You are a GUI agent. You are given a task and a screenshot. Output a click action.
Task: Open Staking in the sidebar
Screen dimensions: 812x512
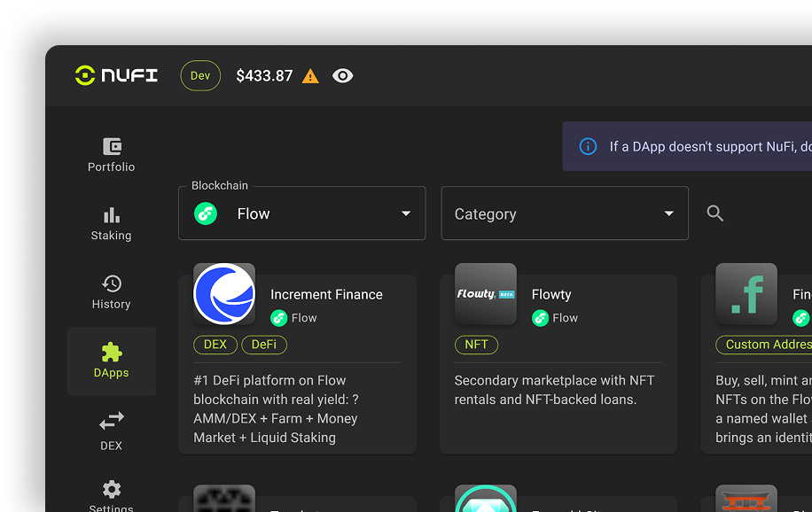(112, 223)
